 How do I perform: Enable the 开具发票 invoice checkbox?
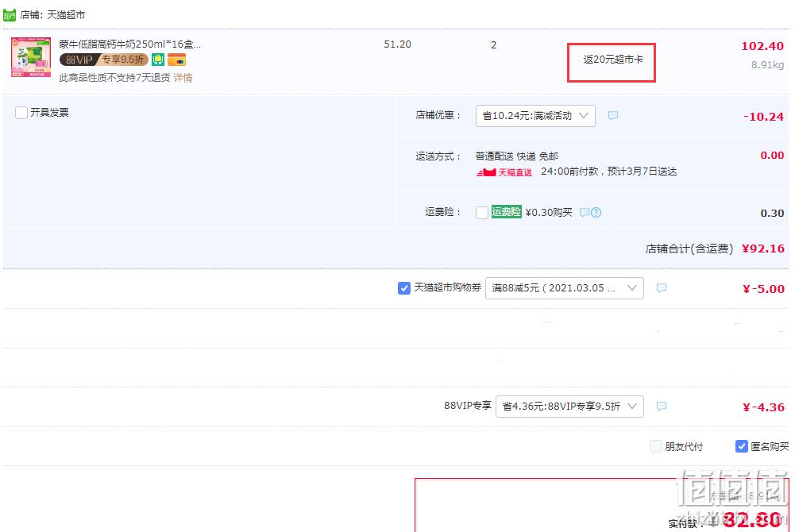click(x=21, y=113)
